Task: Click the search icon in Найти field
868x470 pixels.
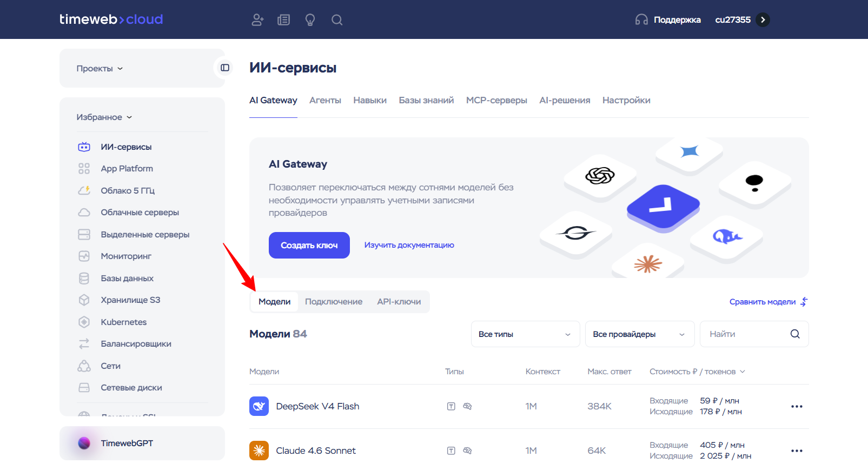Action: coord(795,334)
